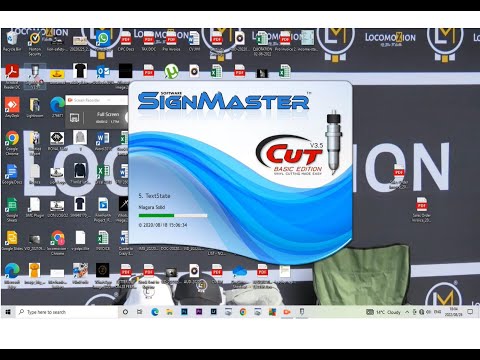This screenshot has width=480, height=360.
Task: Select the AnyDesk desktop shortcut
Action: (12, 107)
